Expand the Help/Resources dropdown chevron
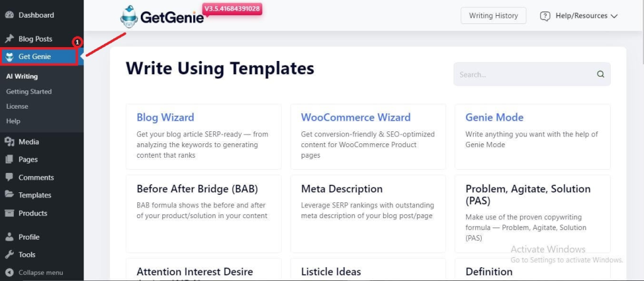Image resolution: width=644 pixels, height=281 pixels. tap(614, 16)
